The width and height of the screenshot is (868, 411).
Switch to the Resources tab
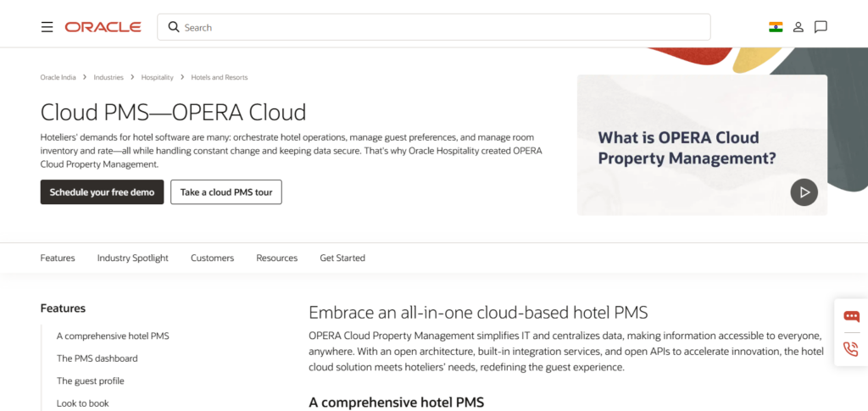tap(277, 258)
